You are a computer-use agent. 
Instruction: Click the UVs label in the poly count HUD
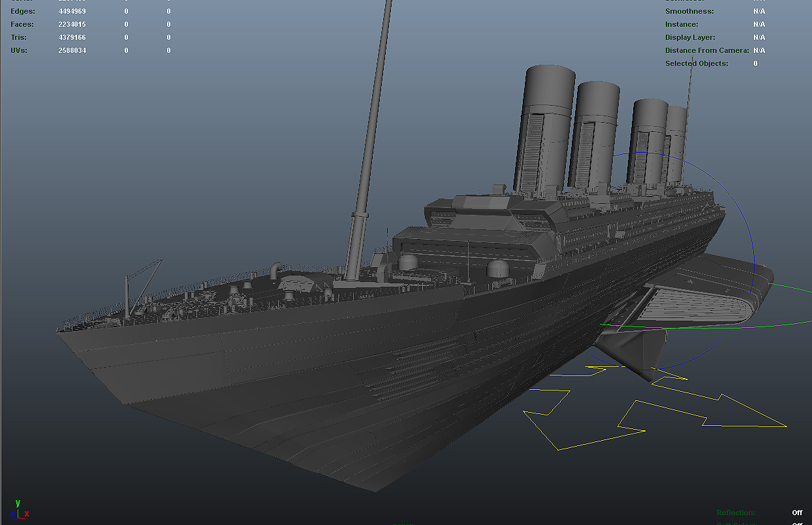pos(19,50)
